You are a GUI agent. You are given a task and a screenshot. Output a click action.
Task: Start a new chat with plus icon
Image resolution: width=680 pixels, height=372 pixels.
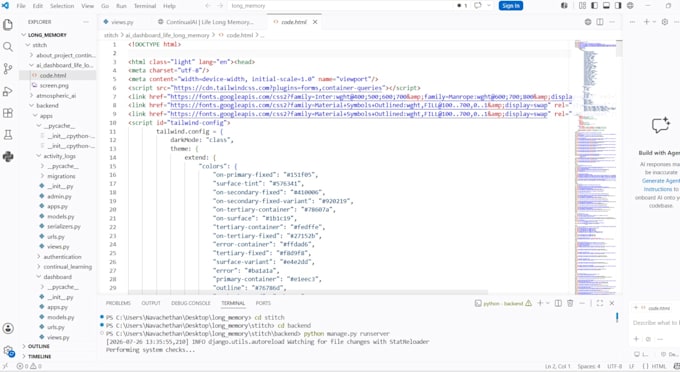point(646,22)
